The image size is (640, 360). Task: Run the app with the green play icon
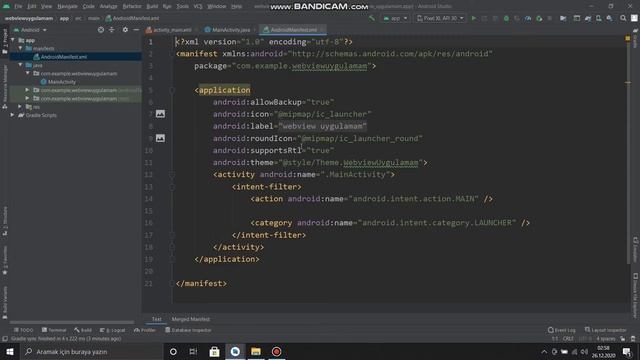coord(473,18)
